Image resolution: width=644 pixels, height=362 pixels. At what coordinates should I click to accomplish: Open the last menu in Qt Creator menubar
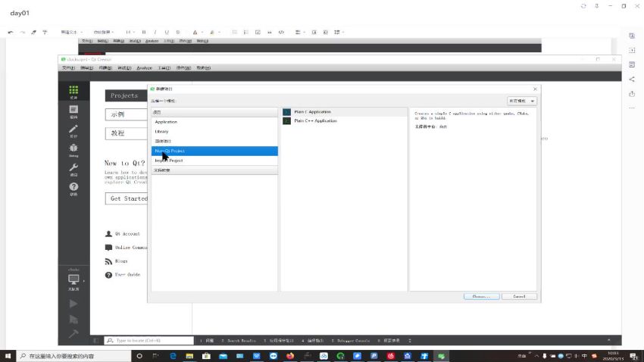coord(203,68)
